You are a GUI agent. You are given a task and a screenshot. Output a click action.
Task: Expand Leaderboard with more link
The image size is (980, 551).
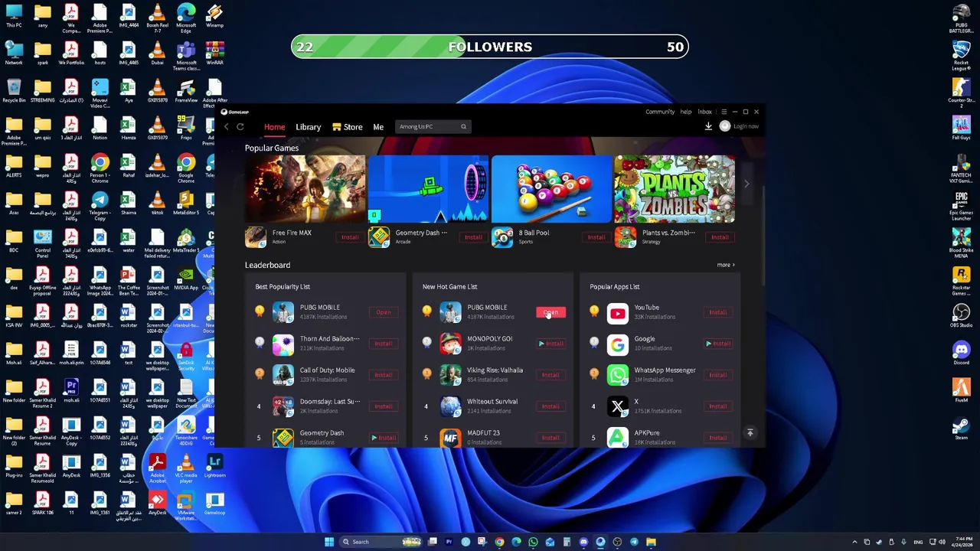click(726, 265)
